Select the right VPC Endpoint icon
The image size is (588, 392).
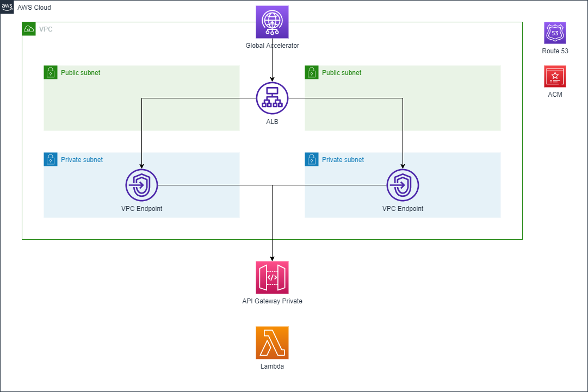pos(403,185)
